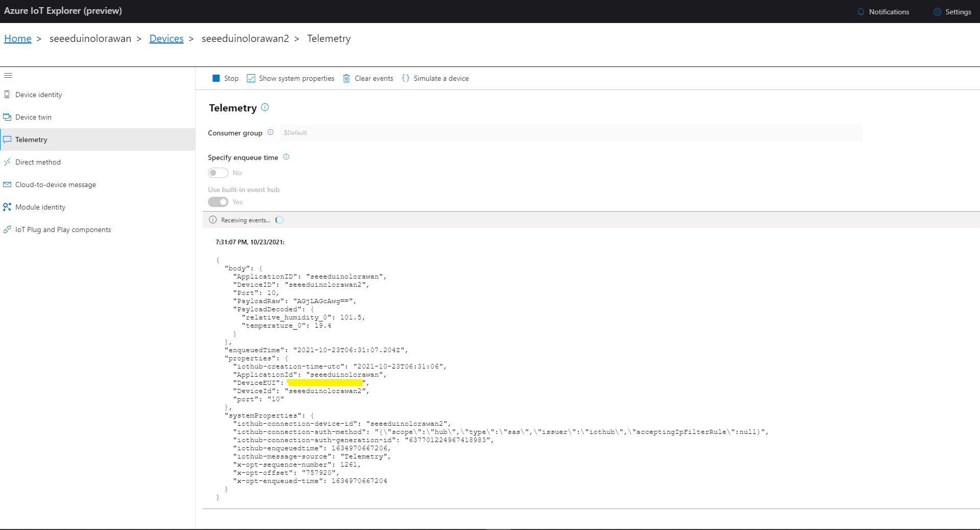This screenshot has width=980, height=530.
Task: Click info icon beside Consumer group
Action: tap(271, 132)
